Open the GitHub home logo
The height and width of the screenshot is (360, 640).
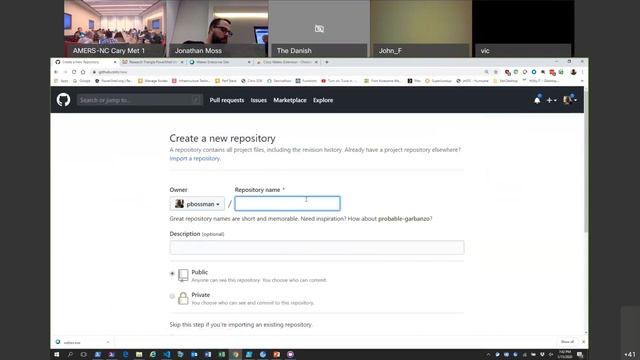coord(63,100)
